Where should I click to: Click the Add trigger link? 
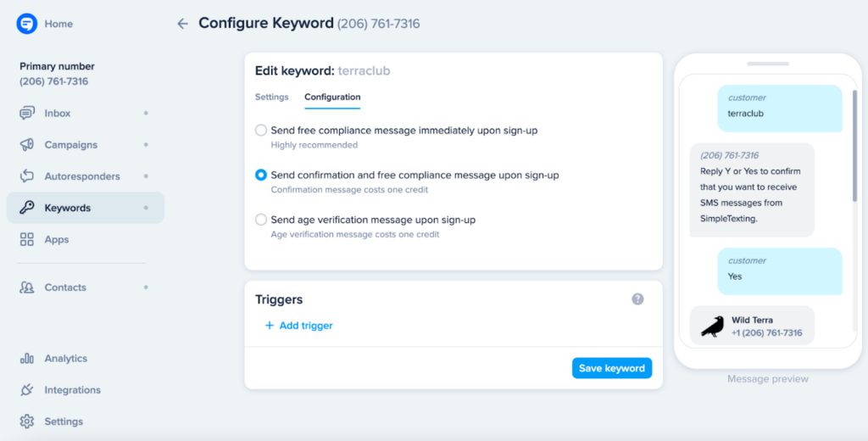tap(299, 326)
